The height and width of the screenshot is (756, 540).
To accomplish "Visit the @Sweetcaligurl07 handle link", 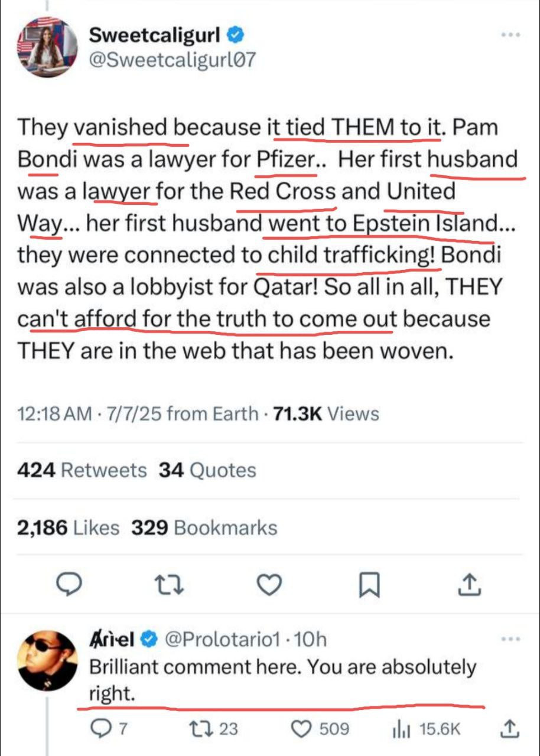I will 173,60.
